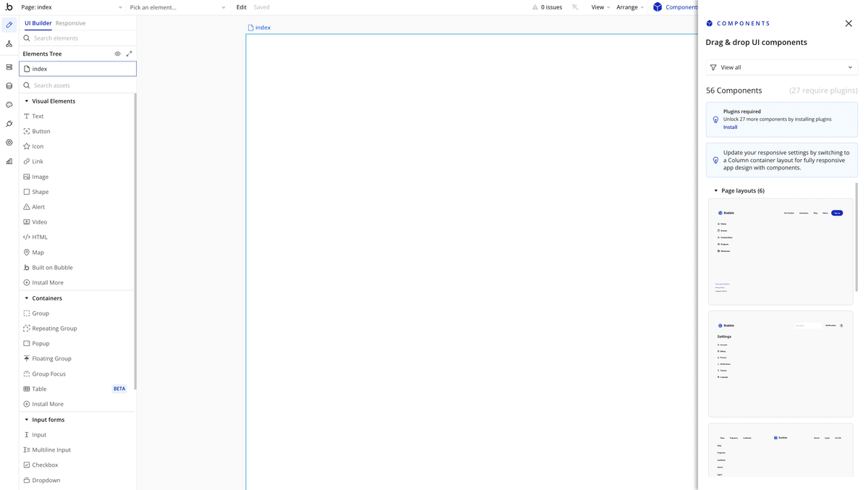Viewport: 868px width, 490px height.
Task: Click the BETA badge on Table
Action: (119, 389)
